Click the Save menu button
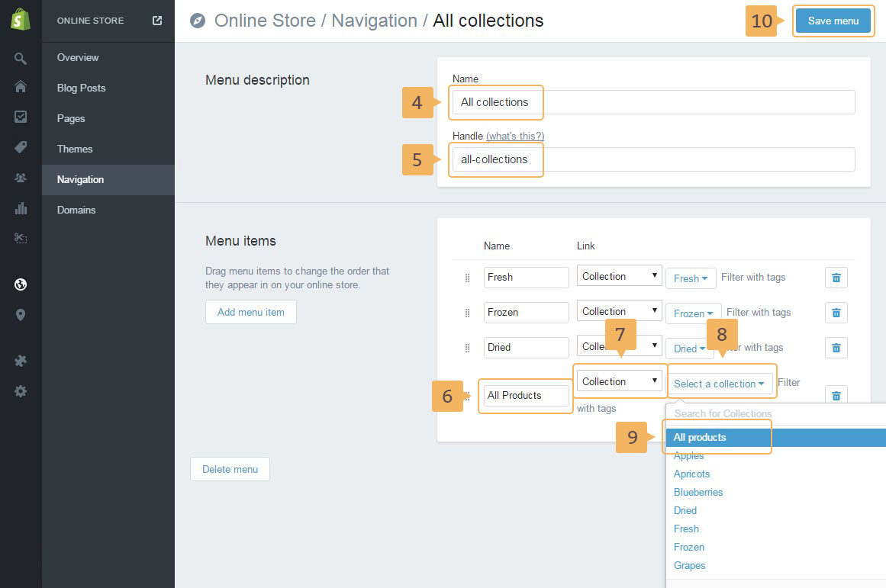The image size is (886, 588). pyautogui.click(x=833, y=21)
